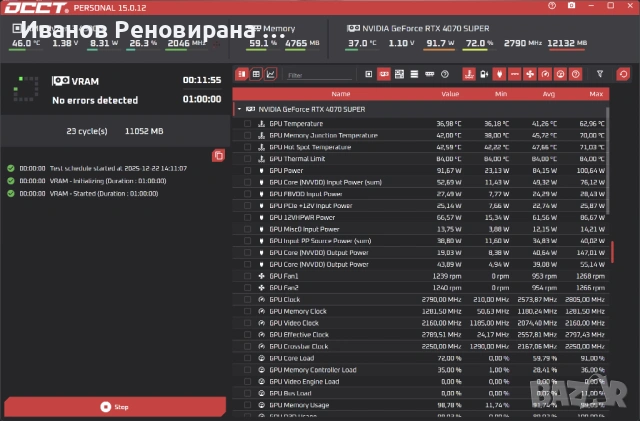
Task: Check the GPU Memory Junction Temperature checkbox
Action: [x=247, y=136]
